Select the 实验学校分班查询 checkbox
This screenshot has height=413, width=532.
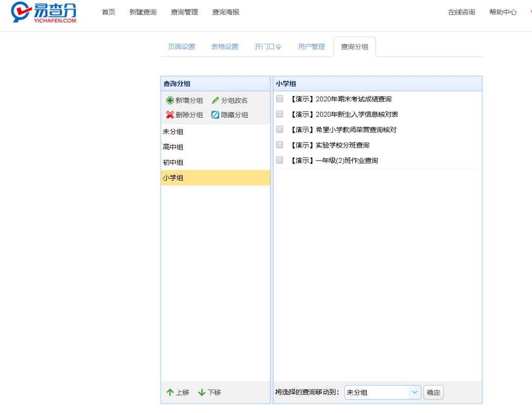click(280, 145)
